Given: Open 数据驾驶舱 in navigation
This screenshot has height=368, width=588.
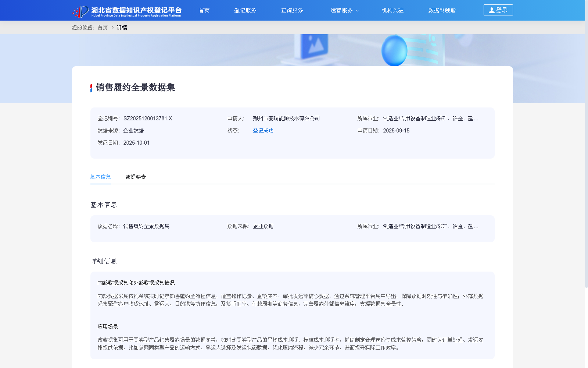Looking at the screenshot, I should tap(442, 10).
